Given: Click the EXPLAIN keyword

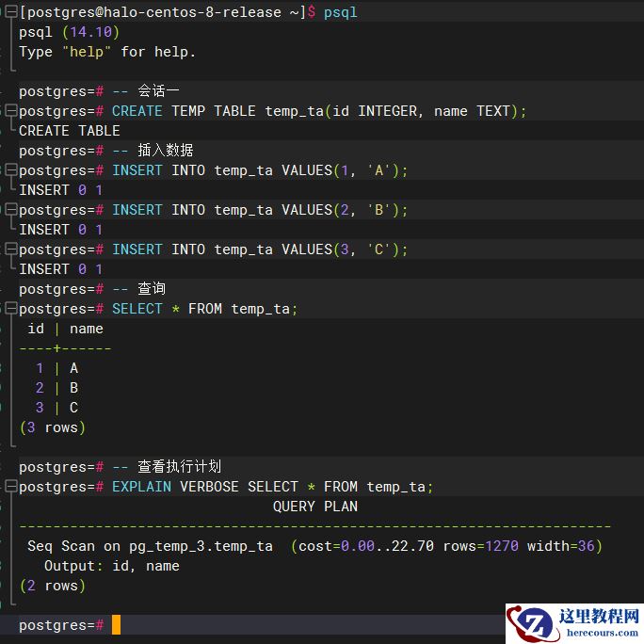Looking at the screenshot, I should tap(141, 487).
